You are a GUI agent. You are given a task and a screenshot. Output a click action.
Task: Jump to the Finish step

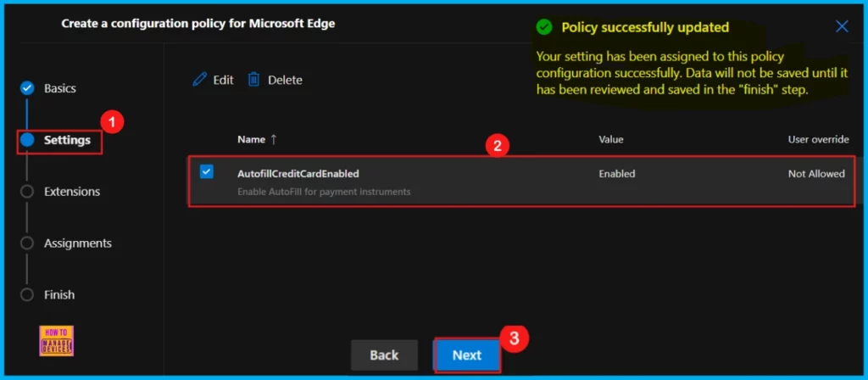click(59, 294)
